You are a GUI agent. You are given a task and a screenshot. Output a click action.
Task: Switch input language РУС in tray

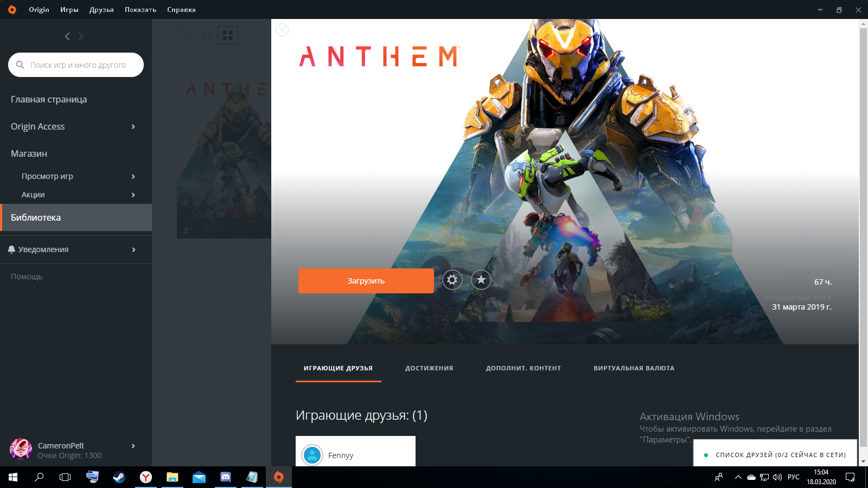[x=794, y=477]
